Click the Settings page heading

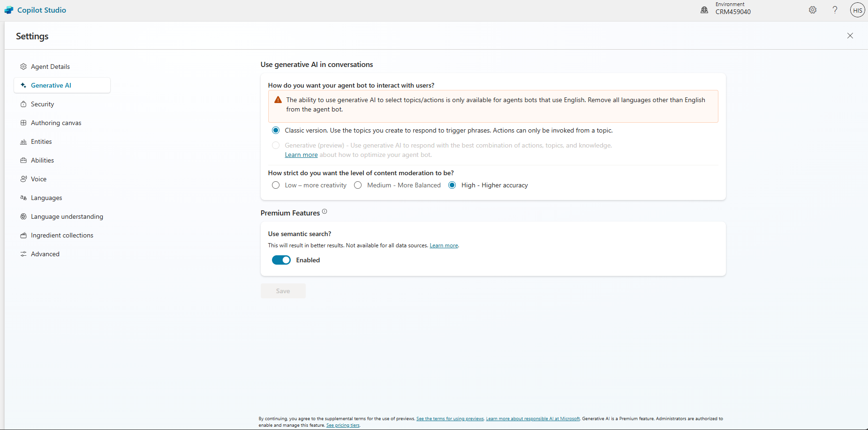click(x=32, y=36)
